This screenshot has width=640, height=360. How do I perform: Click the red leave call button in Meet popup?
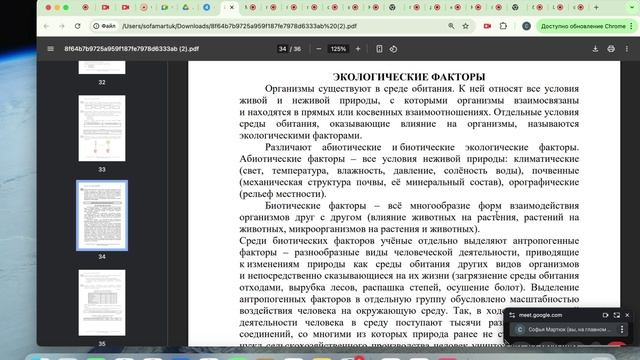pyautogui.click(x=617, y=344)
